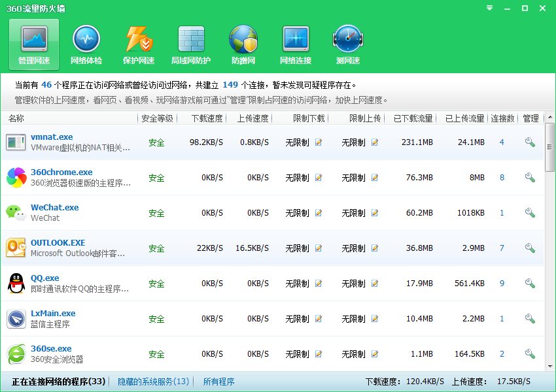Click the WeChat.exe program name
This screenshot has width=556, height=392.
54,207
